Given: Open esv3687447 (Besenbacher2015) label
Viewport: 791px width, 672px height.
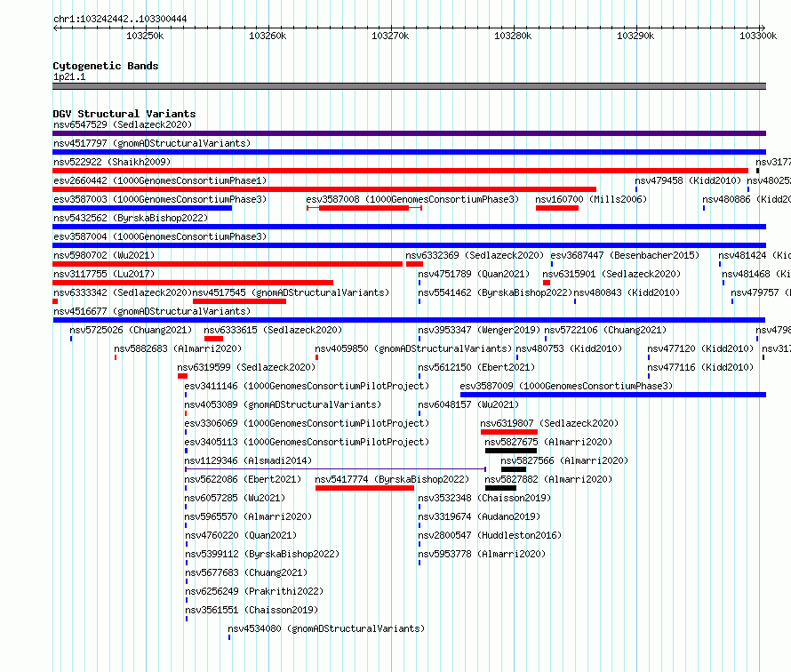Looking at the screenshot, I should pyautogui.click(x=625, y=255).
